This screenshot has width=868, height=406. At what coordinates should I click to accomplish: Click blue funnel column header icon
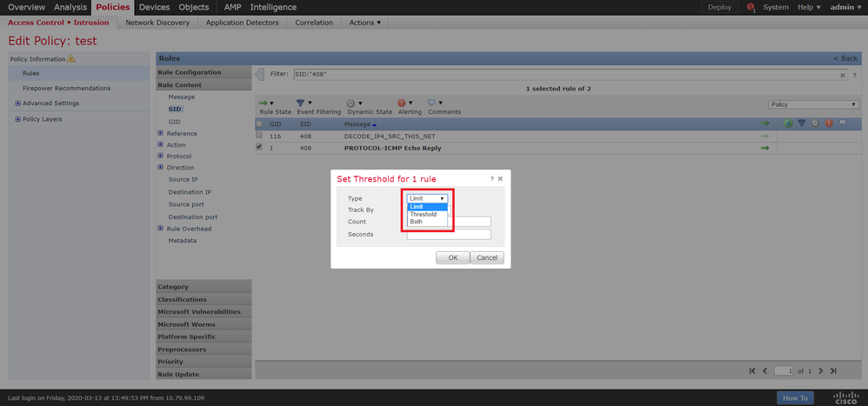(802, 123)
